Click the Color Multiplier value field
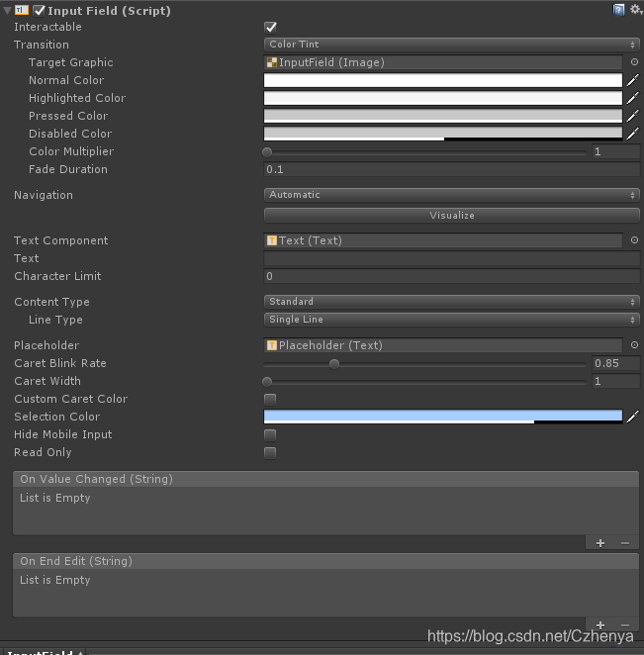 [615, 151]
